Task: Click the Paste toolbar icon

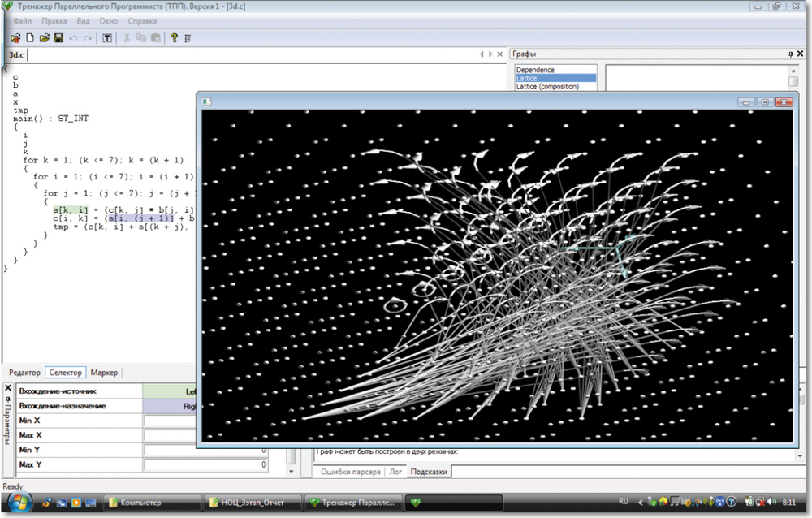Action: 155,38
